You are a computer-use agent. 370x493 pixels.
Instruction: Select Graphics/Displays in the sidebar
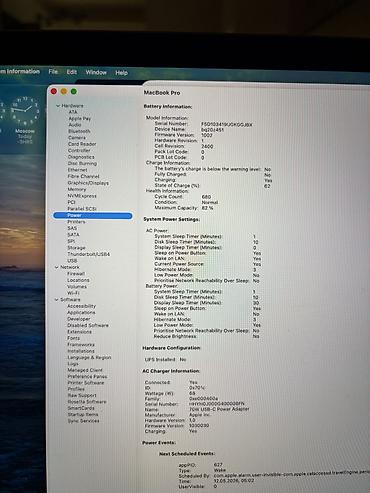point(88,183)
